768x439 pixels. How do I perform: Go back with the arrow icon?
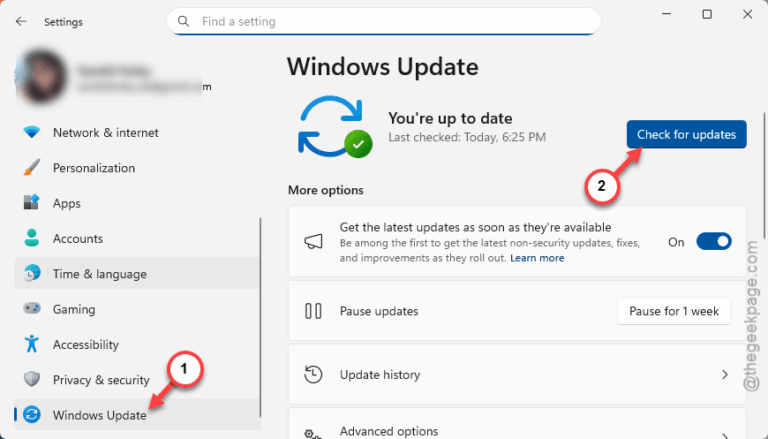[21, 22]
